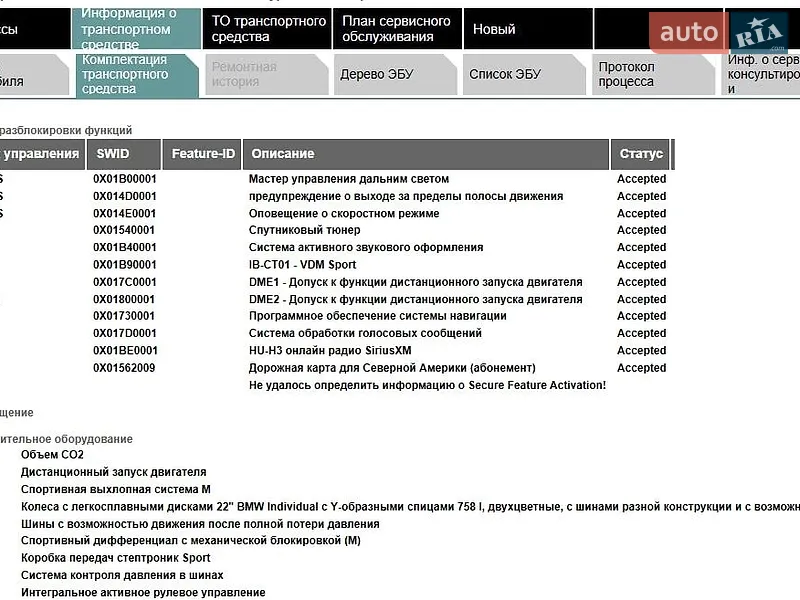
Task: Select Интегральное активное рулевое управление item
Action: coord(143,592)
